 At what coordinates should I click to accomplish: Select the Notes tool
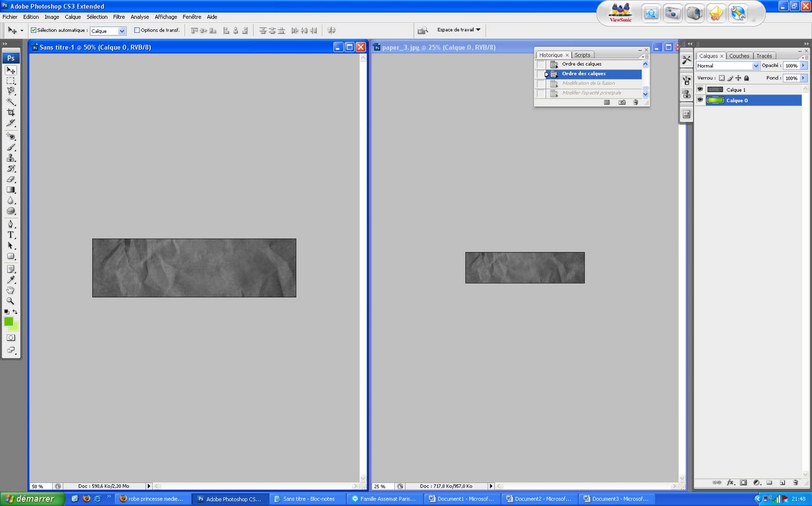pos(11,269)
